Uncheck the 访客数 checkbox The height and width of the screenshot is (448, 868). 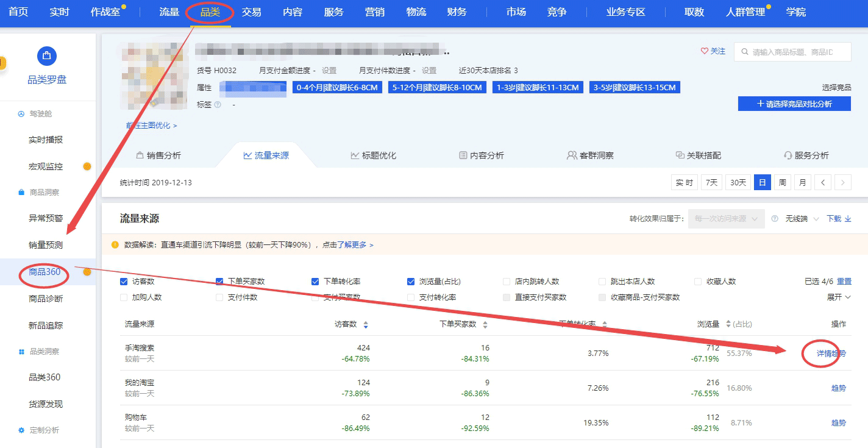point(124,282)
